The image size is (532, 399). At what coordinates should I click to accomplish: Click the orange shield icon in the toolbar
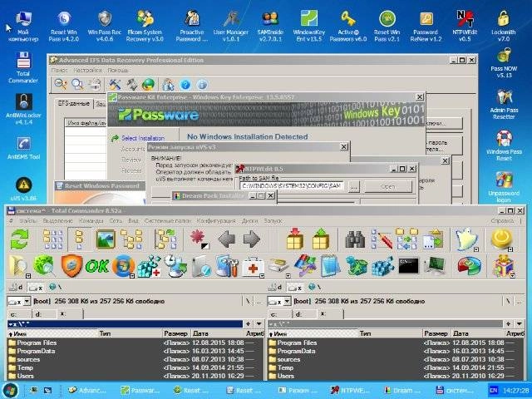(71, 266)
